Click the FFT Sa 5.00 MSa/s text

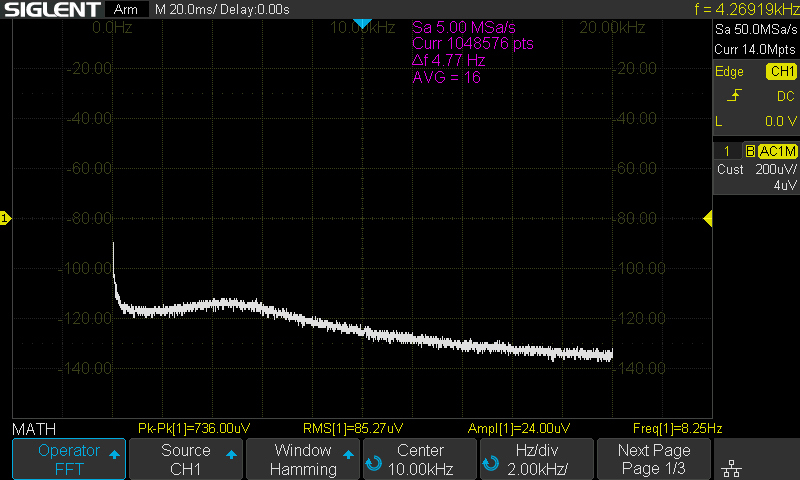tap(464, 27)
